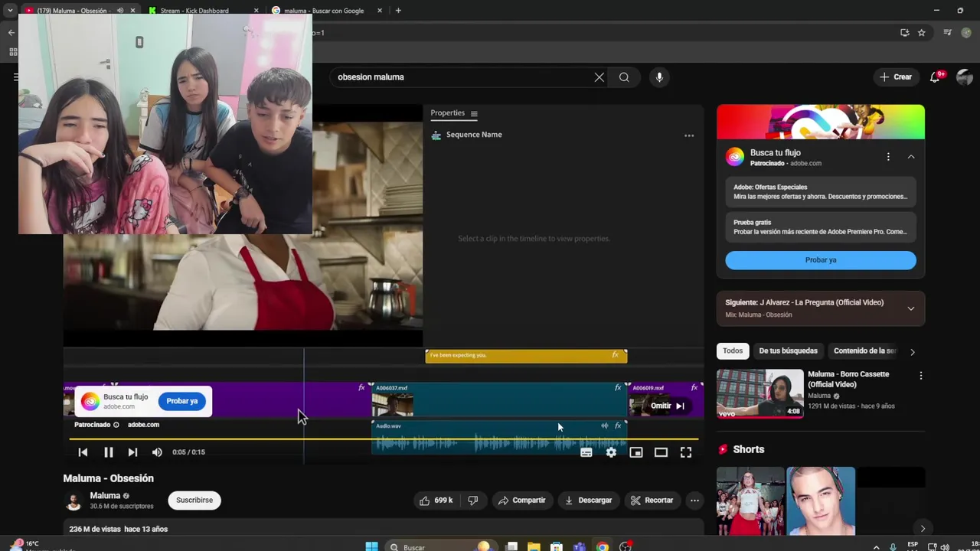
Task: Open browser tab search dropdown
Action: click(10, 11)
